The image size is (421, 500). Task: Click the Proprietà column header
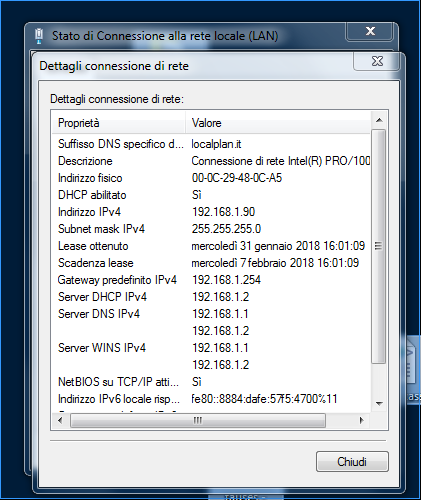click(118, 123)
